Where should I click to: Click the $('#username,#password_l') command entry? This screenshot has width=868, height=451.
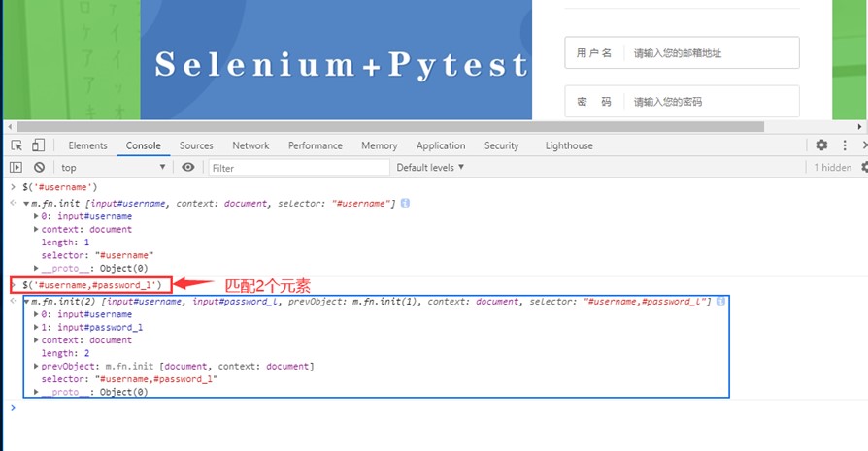(x=92, y=285)
